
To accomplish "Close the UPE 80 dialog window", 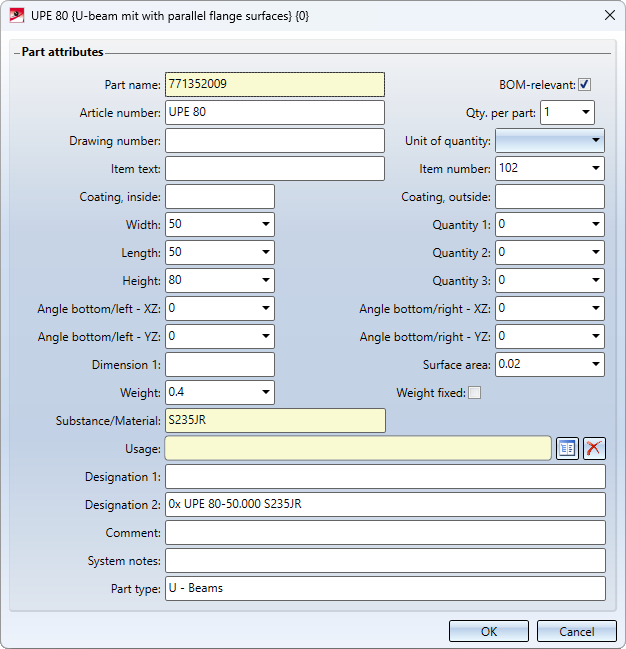I will pos(609,15).
